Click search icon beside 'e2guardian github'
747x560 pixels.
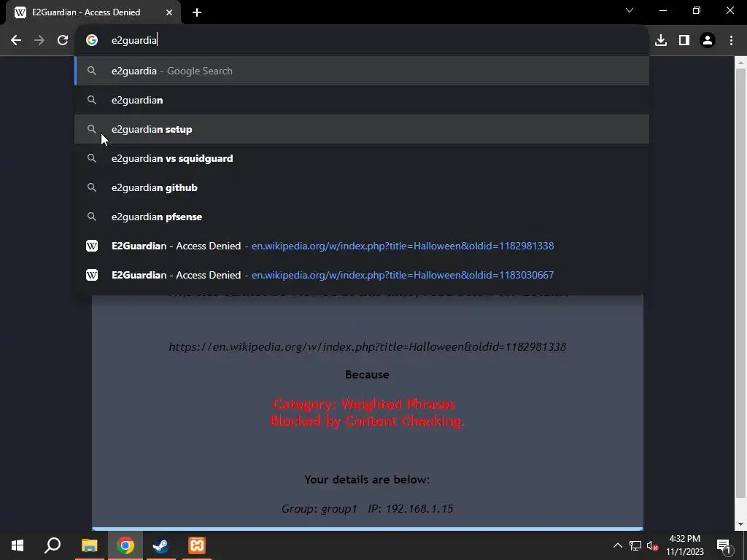coord(92,187)
